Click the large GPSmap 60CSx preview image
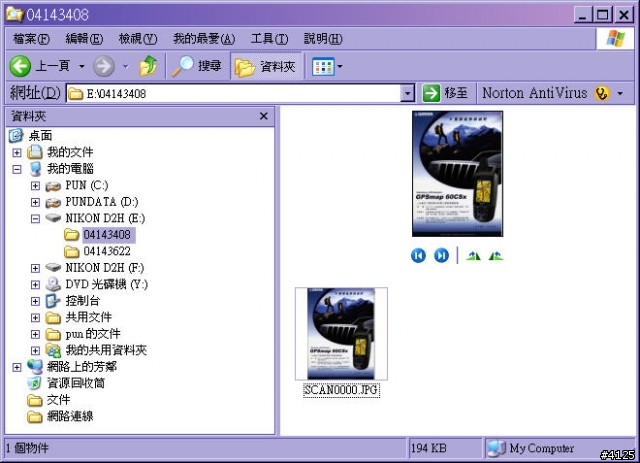This screenshot has height=463, width=640. [x=458, y=174]
